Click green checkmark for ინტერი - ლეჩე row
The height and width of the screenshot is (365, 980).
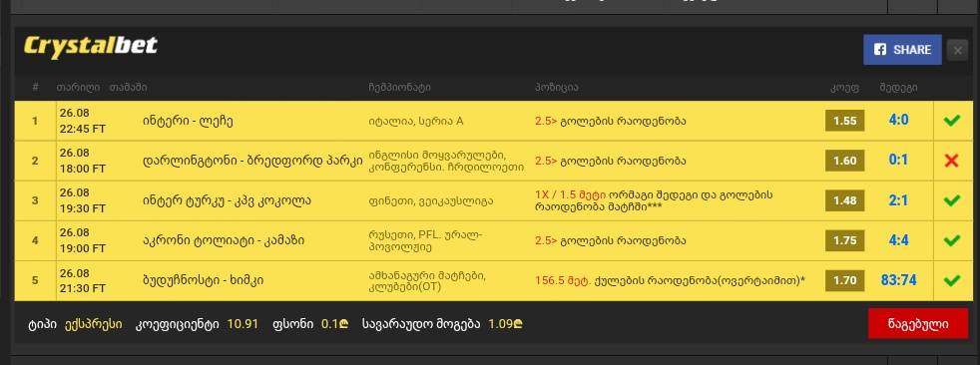(951, 121)
